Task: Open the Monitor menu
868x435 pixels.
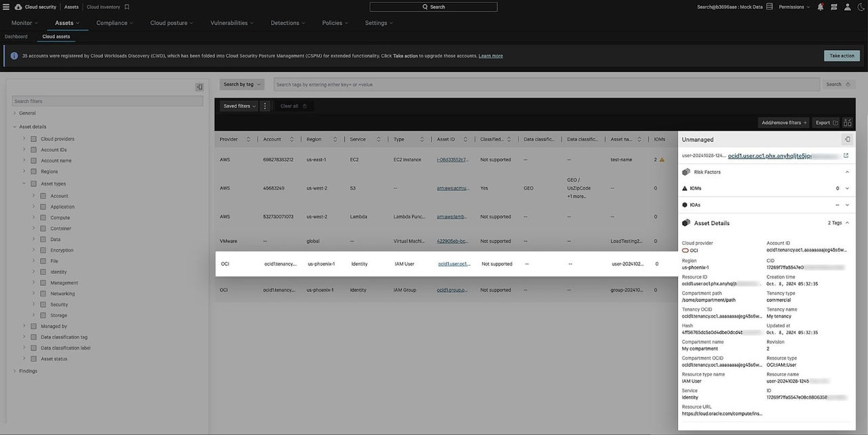Action: click(x=24, y=23)
